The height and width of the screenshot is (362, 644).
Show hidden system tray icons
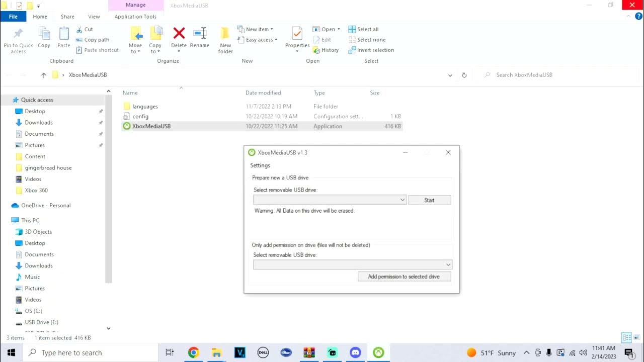pyautogui.click(x=526, y=352)
